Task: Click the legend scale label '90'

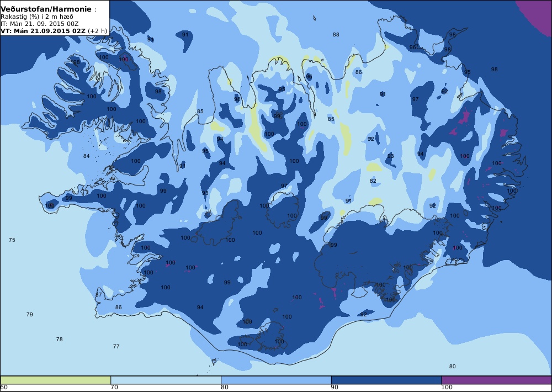Action: pyautogui.click(x=335, y=388)
